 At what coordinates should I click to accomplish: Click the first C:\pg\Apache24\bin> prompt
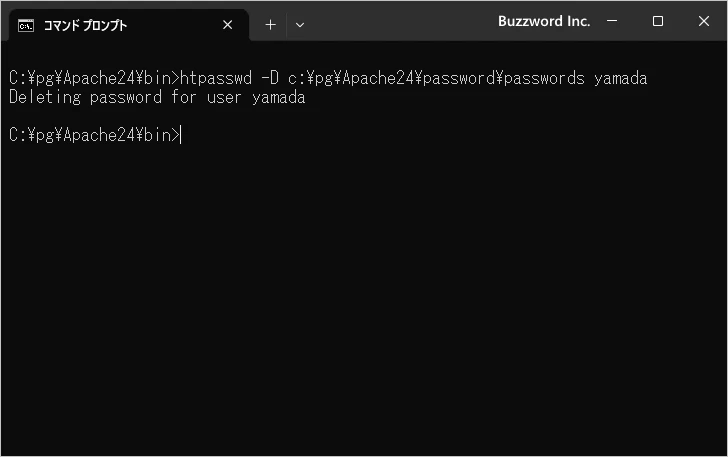93,78
